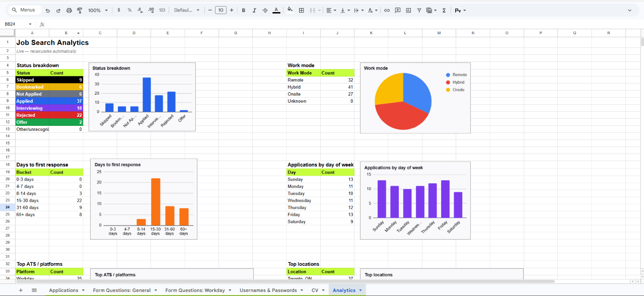The image size is (644, 296).
Task: Select Applications by day of week chart
Action: coord(415,200)
